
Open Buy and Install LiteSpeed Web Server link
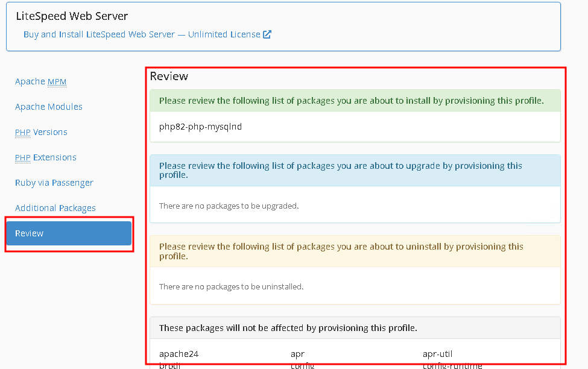pyautogui.click(x=142, y=34)
